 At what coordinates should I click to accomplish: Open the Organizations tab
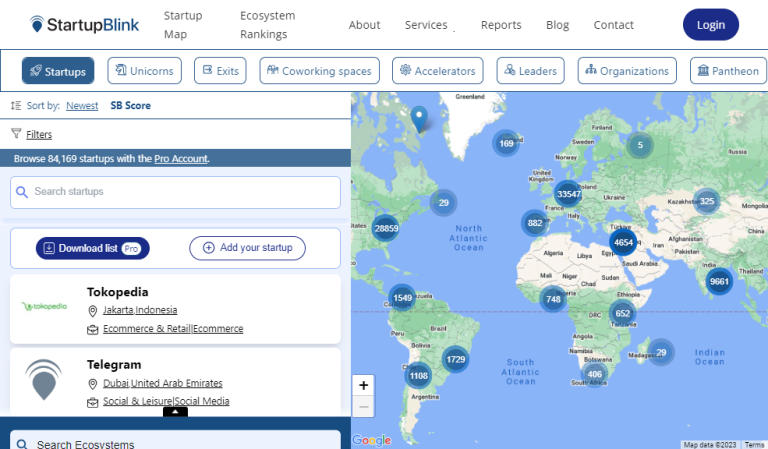pyautogui.click(x=627, y=71)
